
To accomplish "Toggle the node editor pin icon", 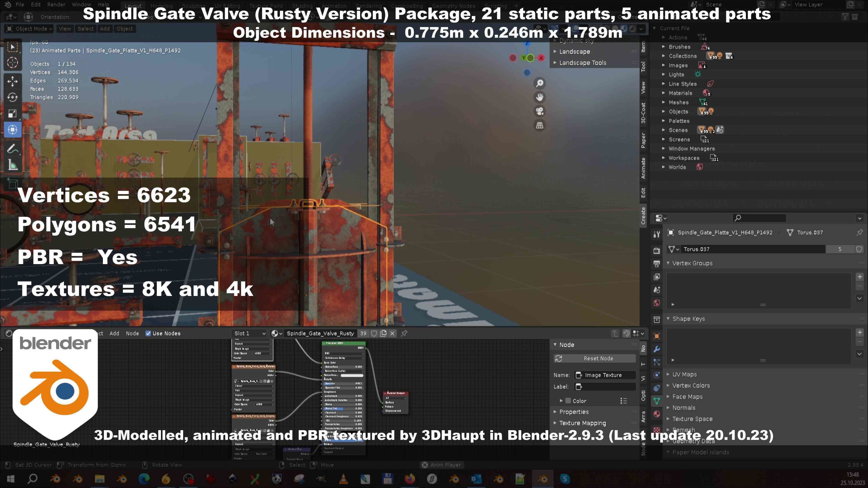I will [x=404, y=333].
